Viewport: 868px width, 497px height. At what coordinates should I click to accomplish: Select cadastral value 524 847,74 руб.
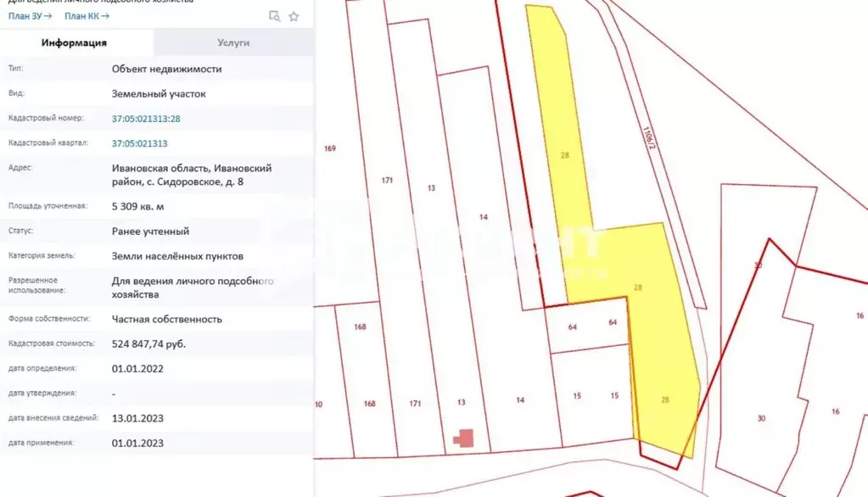click(149, 344)
